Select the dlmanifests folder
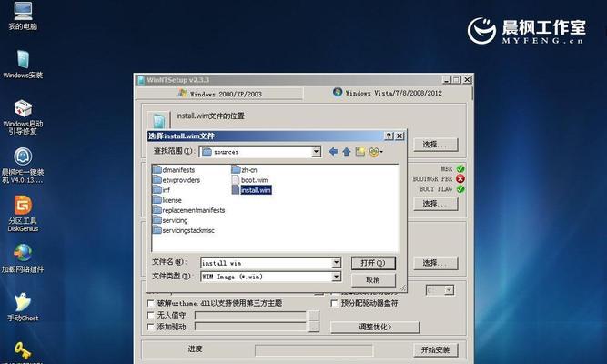This screenshot has height=364, width=607. coord(174,170)
